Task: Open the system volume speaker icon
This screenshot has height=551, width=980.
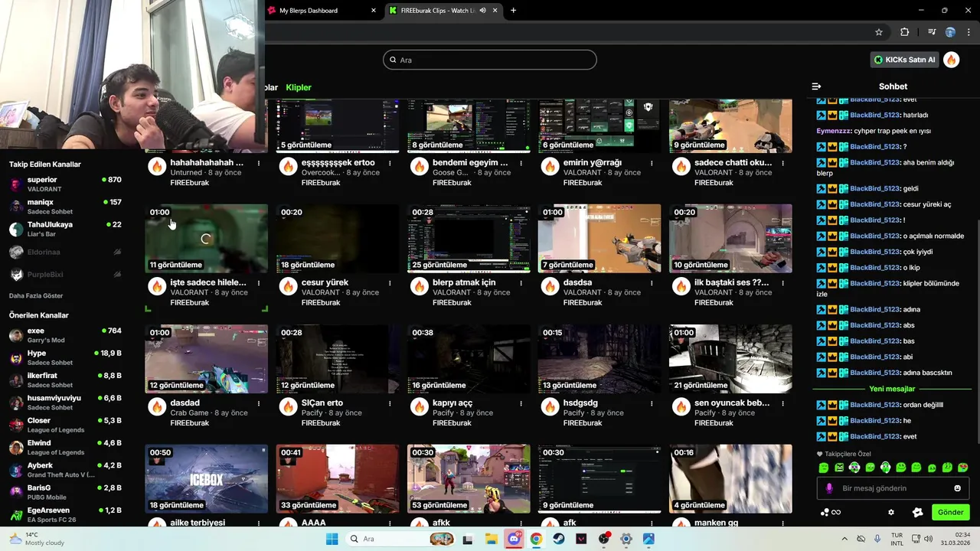Action: tap(929, 539)
